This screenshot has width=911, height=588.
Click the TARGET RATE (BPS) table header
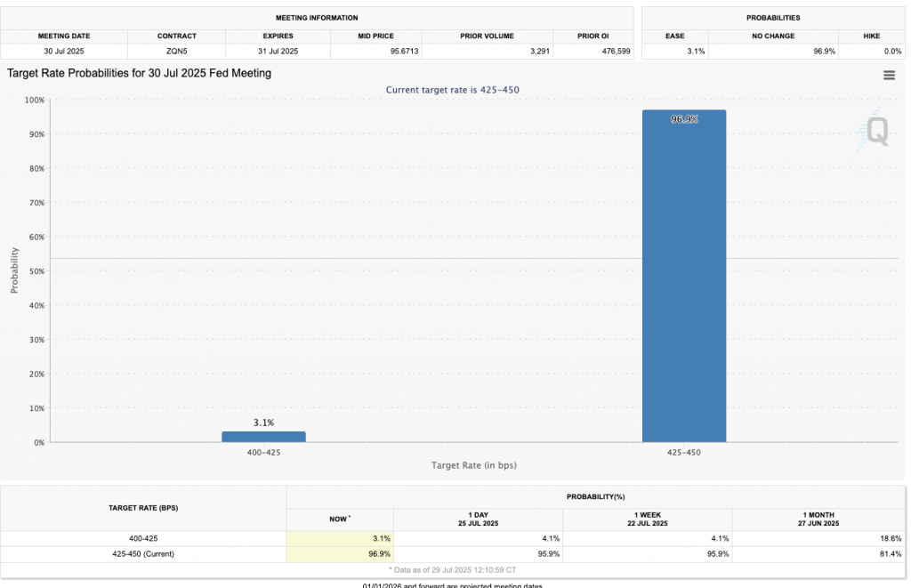click(x=144, y=508)
